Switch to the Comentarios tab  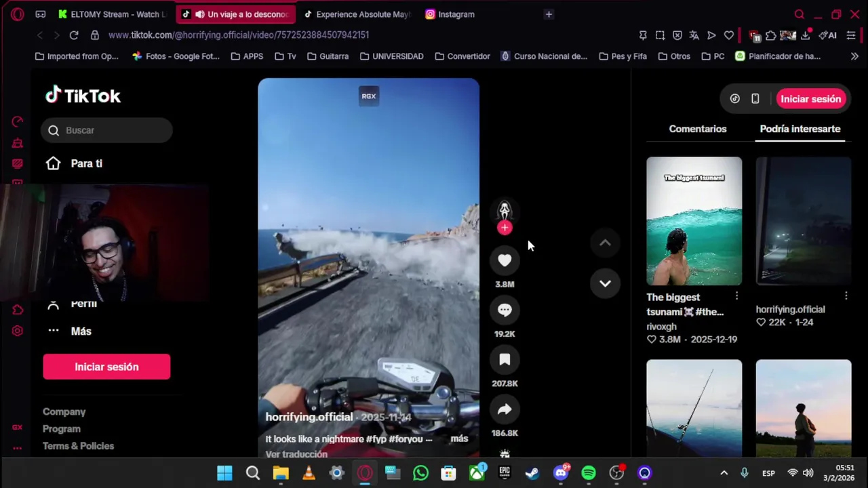click(697, 129)
